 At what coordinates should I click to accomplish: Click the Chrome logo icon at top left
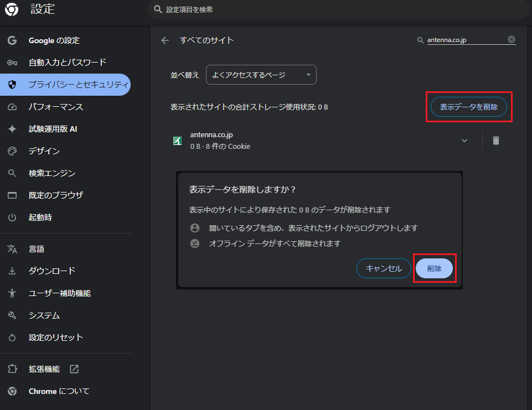[12, 9]
